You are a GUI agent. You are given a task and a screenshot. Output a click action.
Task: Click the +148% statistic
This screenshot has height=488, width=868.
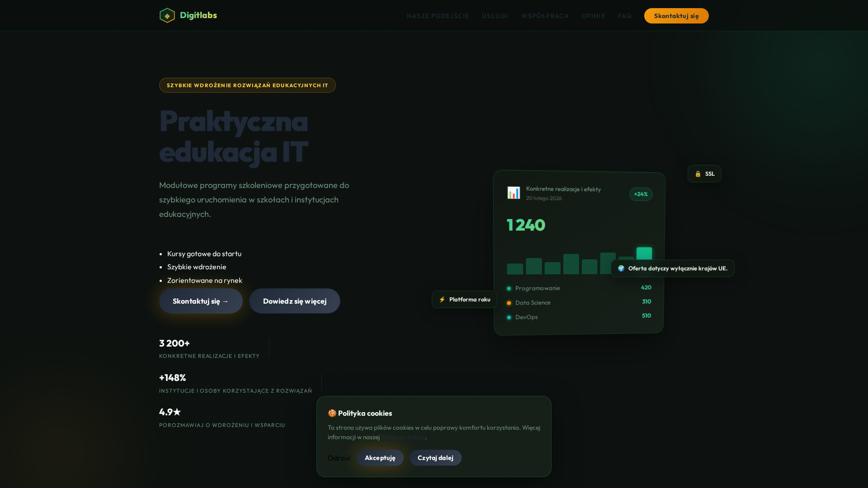click(x=172, y=378)
